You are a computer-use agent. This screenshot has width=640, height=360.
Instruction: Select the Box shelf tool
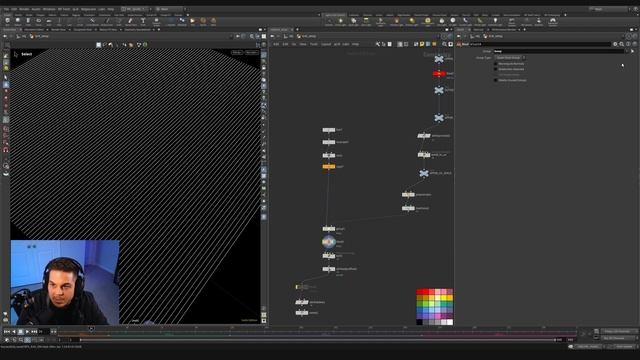click(x=7, y=21)
